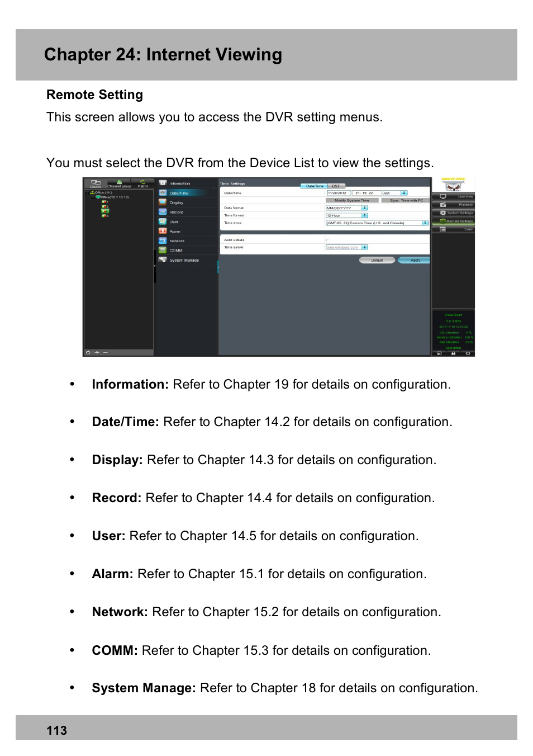The width and height of the screenshot is (533, 756).
Task: Open the Display settings icon
Action: pyautogui.click(x=163, y=202)
